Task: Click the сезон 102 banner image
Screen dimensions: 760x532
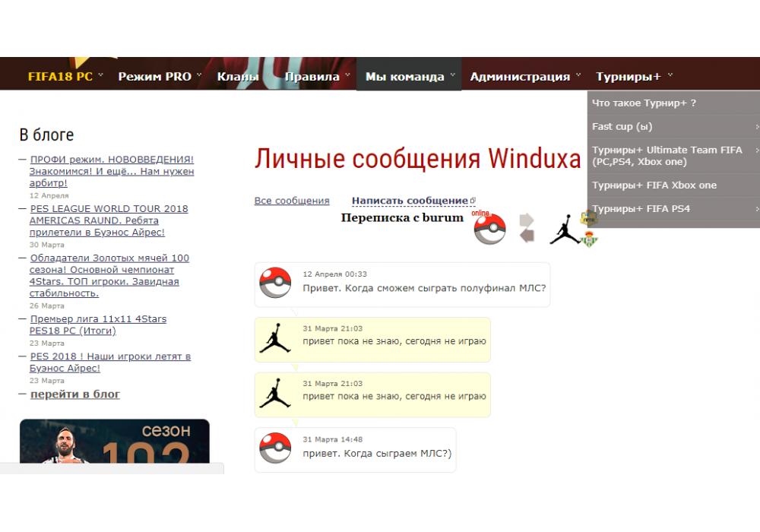Action: point(114,441)
